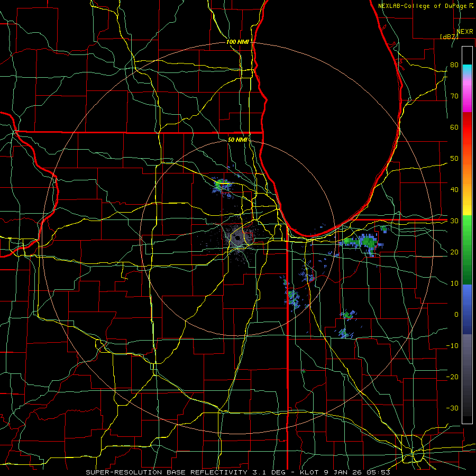The width and height of the screenshot is (476, 476).
Task: Pick the blue segment of the color bar
Action: pos(467,309)
